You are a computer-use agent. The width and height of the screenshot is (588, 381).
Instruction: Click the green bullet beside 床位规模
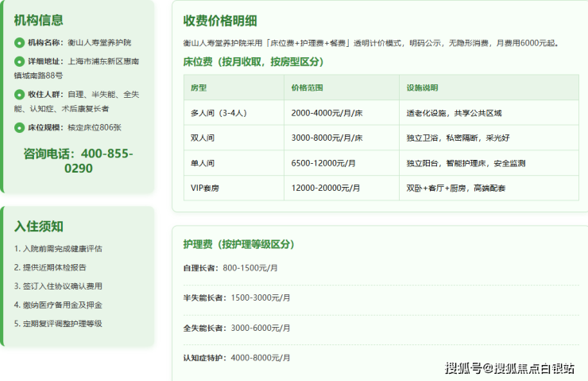click(19, 127)
